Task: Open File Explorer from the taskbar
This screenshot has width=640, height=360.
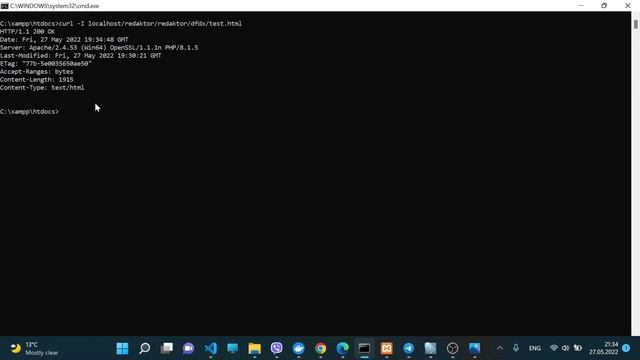Action: (x=255, y=348)
